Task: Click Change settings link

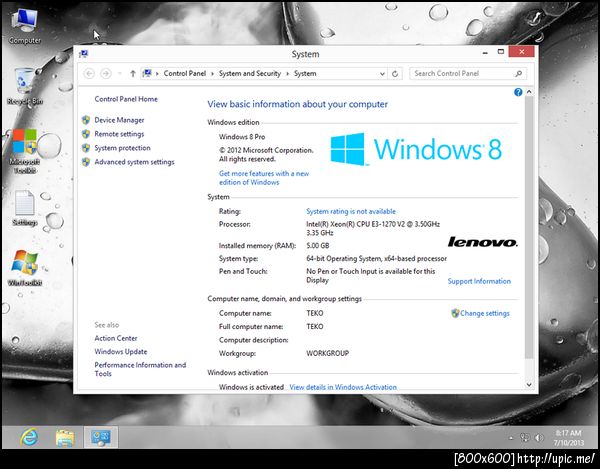Action: point(484,313)
